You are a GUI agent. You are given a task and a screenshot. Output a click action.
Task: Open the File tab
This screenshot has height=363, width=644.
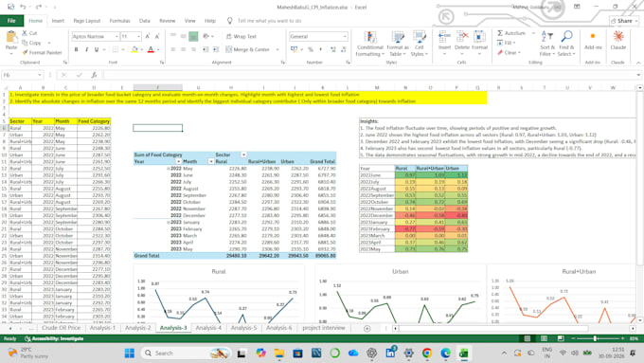tap(11, 21)
